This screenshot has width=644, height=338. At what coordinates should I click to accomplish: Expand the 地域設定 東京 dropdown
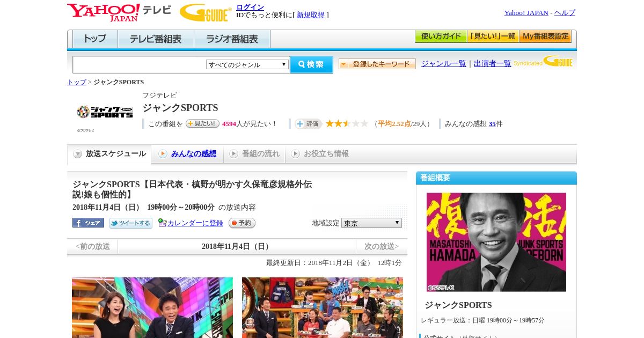371,223
